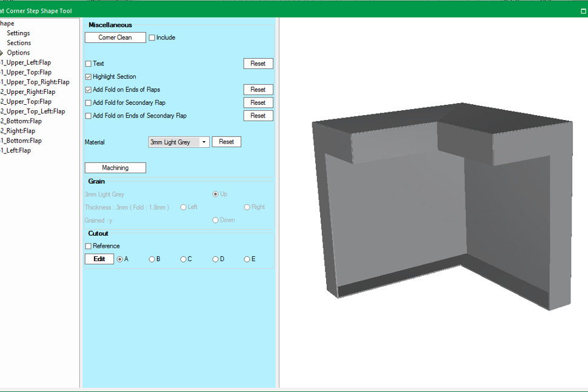Screen dimensions: 588x392
Task: Disable the Highlight Section checkbox
Action: click(x=87, y=76)
